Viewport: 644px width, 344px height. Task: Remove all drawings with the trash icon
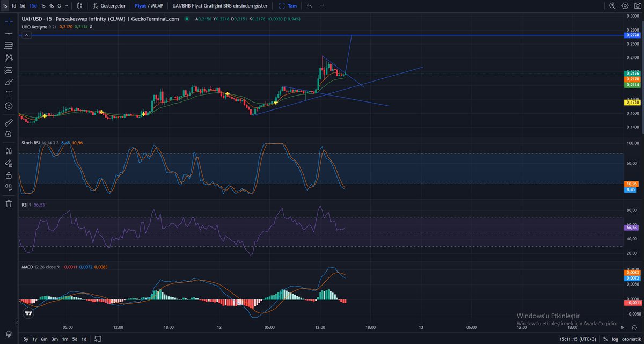pos(8,204)
